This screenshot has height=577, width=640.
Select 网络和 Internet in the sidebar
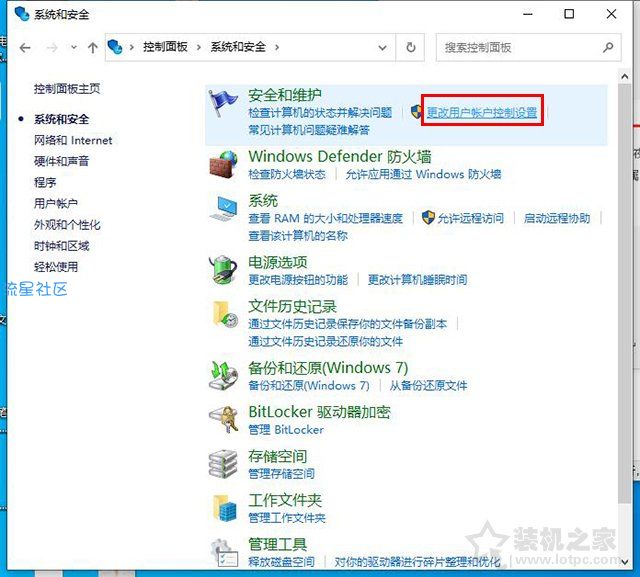73,140
